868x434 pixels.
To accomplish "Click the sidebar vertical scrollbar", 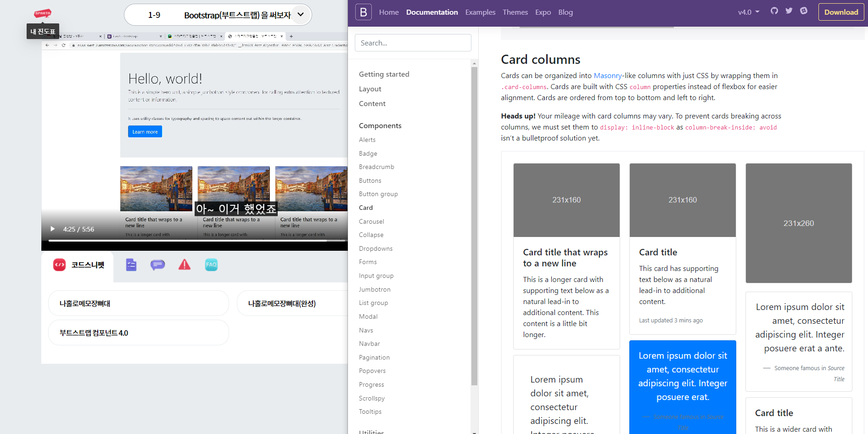I will [474, 226].
